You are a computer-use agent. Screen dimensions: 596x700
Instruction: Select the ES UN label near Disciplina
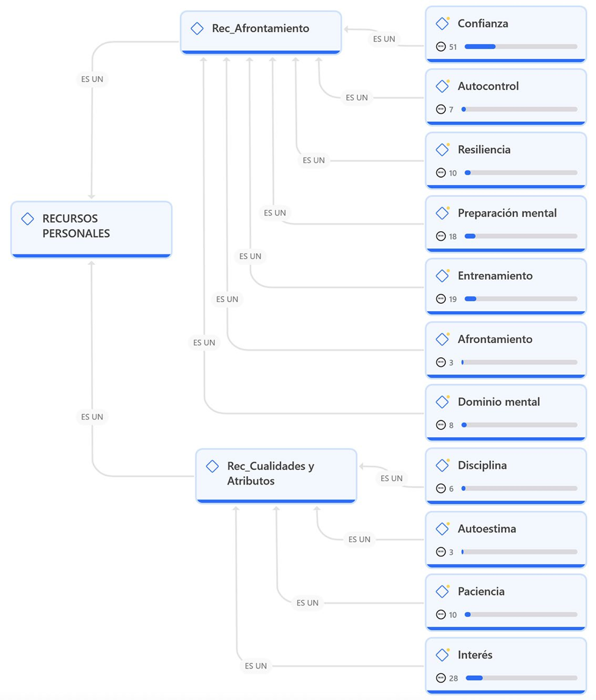[391, 478]
